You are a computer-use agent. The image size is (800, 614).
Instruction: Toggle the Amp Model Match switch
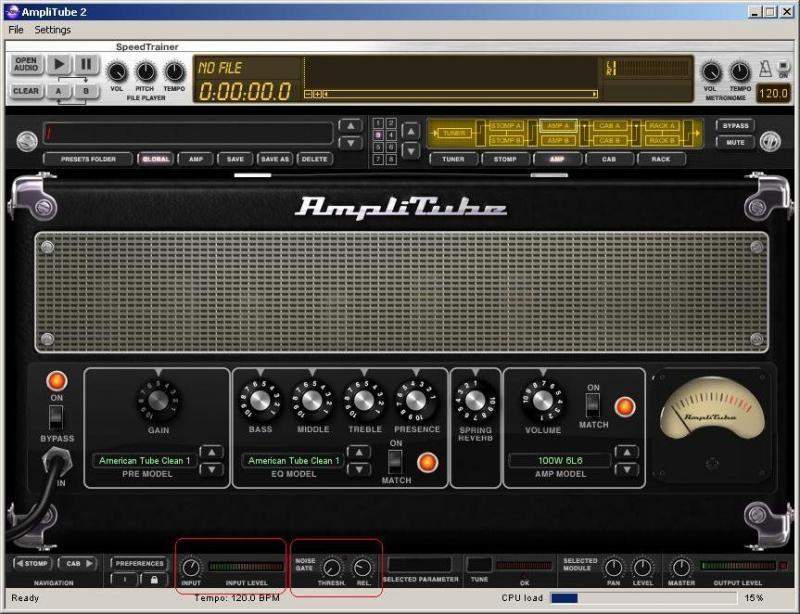593,405
